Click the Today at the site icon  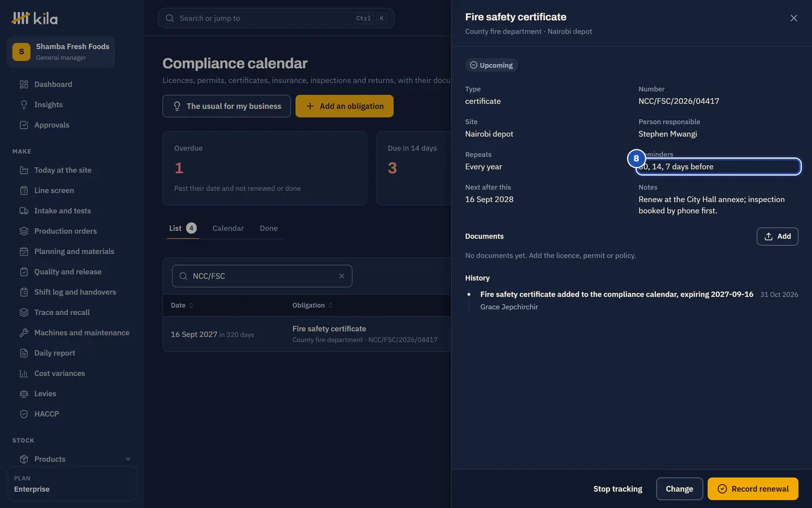tap(24, 170)
